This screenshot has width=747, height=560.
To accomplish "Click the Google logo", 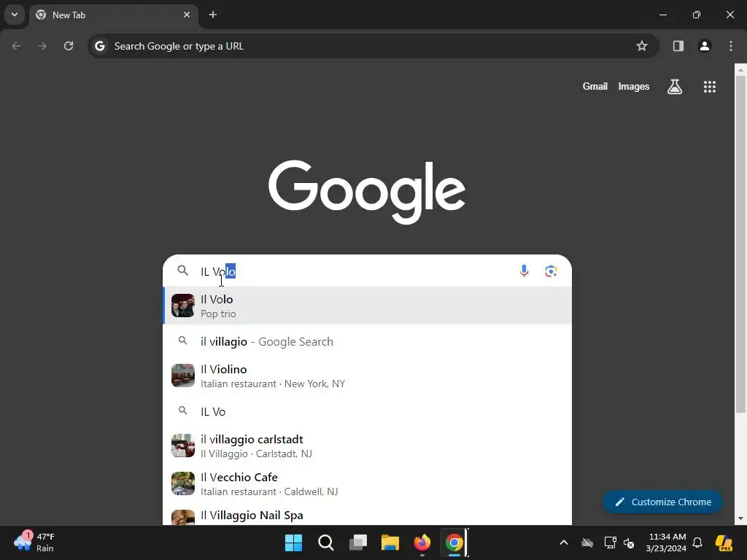I will [x=367, y=192].
